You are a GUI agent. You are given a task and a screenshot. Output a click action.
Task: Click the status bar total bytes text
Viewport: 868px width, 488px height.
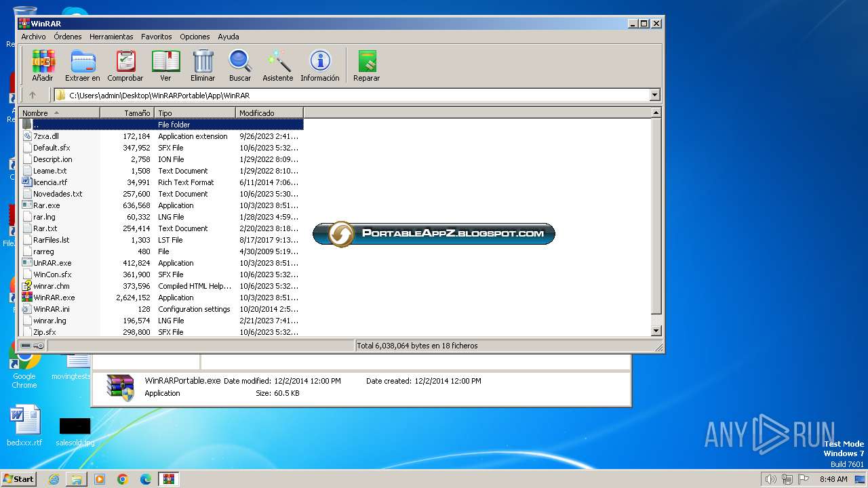pos(417,346)
